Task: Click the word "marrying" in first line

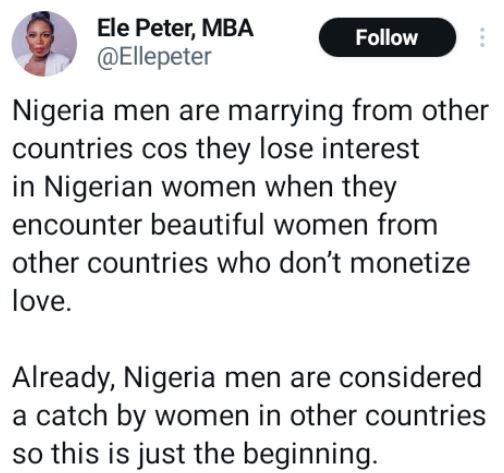Action: tap(285, 112)
